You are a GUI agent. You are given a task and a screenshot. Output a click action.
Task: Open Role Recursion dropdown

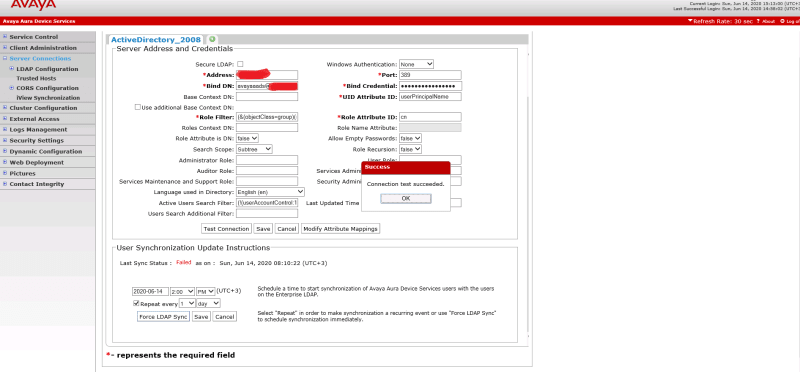pyautogui.click(x=411, y=149)
